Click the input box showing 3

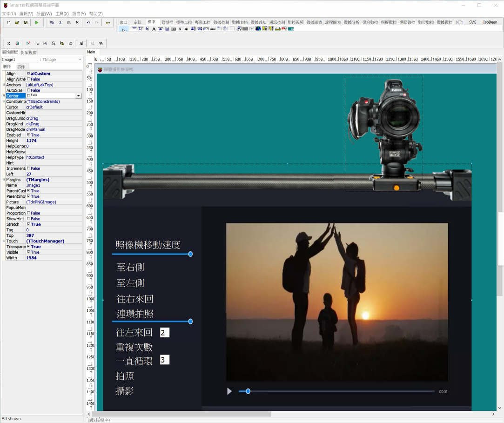(x=165, y=360)
